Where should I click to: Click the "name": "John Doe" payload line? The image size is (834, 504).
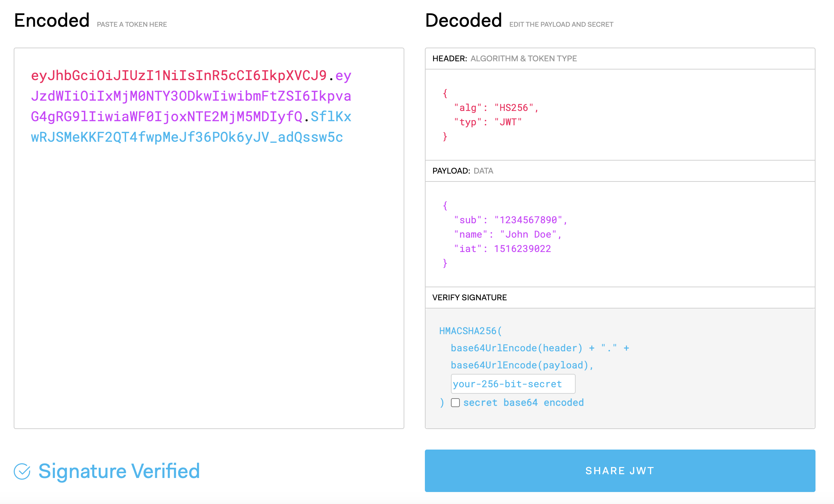507,235
